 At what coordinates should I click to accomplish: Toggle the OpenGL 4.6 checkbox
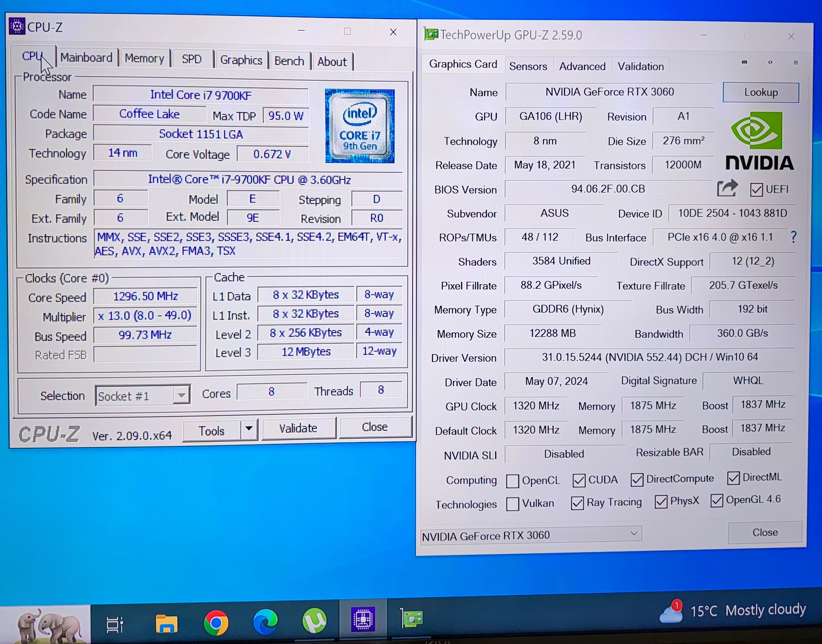717,501
